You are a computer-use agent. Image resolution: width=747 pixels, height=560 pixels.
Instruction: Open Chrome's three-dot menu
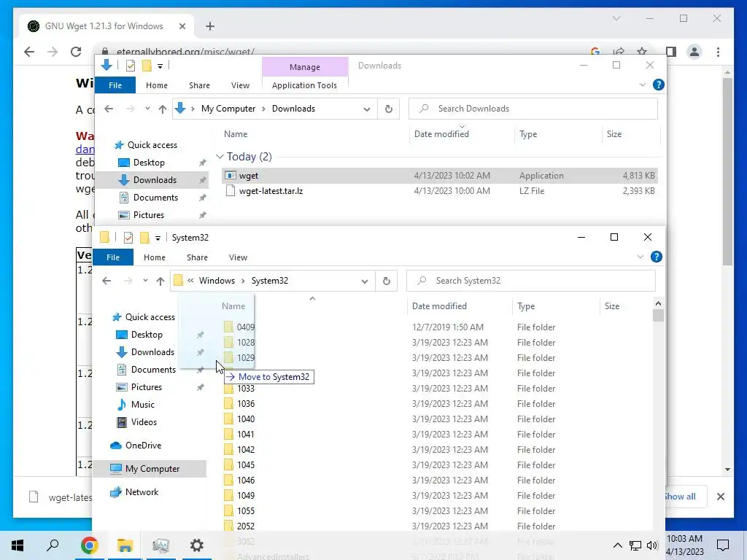718,52
